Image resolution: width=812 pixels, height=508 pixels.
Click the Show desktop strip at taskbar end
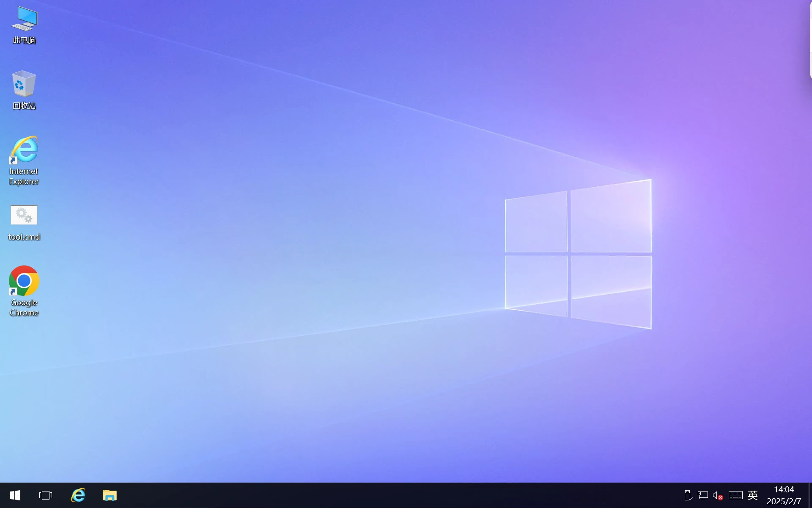[x=810, y=495]
